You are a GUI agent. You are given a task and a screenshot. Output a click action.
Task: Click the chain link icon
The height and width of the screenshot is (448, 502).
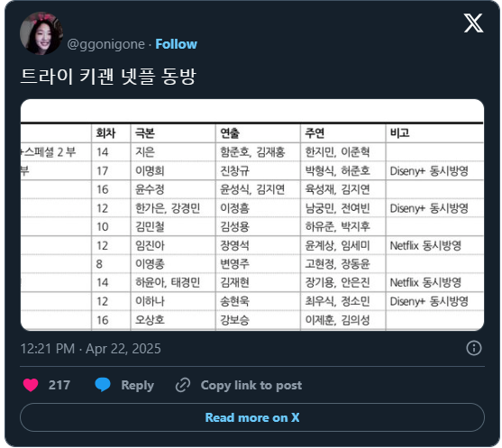click(183, 385)
